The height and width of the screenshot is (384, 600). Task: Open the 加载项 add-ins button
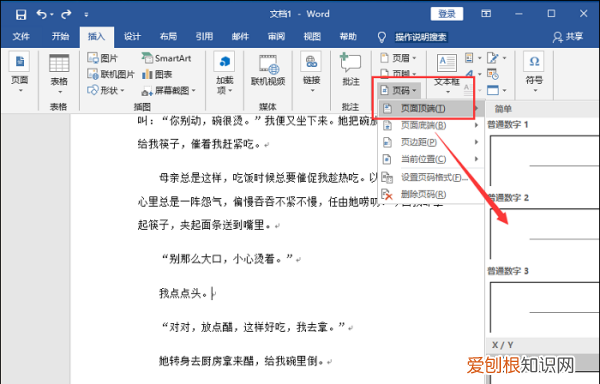click(225, 74)
